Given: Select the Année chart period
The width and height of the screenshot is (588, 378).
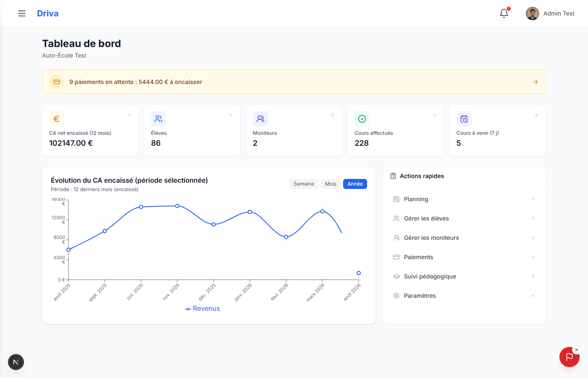Looking at the screenshot, I should (x=355, y=184).
